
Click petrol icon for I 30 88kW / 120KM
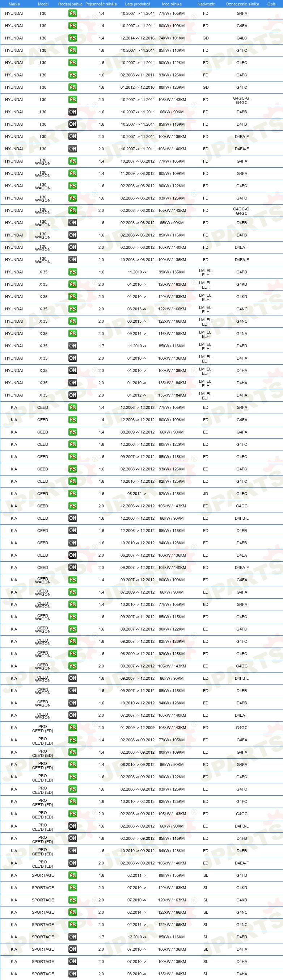point(73,87)
